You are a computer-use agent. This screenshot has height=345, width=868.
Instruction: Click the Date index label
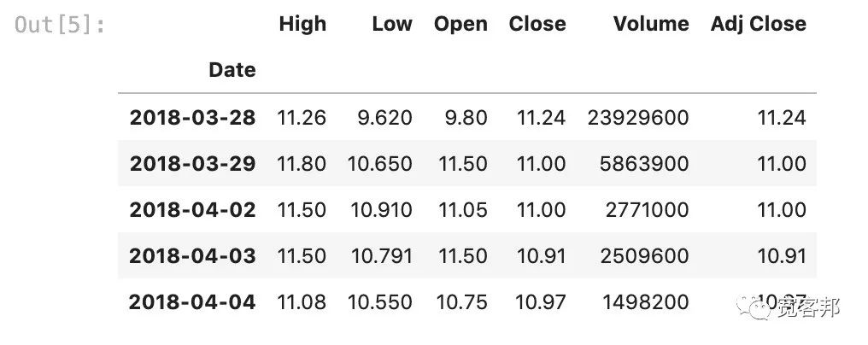click(x=232, y=70)
